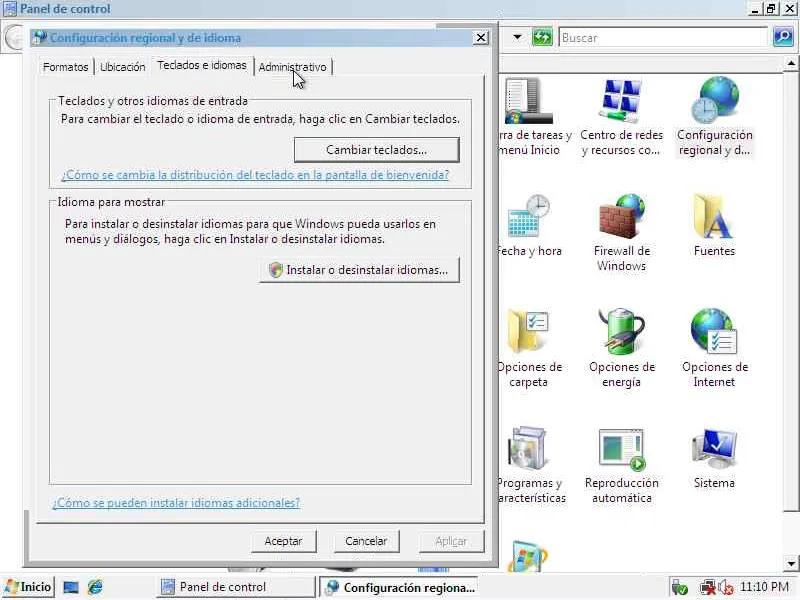This screenshot has width=800, height=600.
Task: Open the Sistema icon
Action: click(714, 458)
